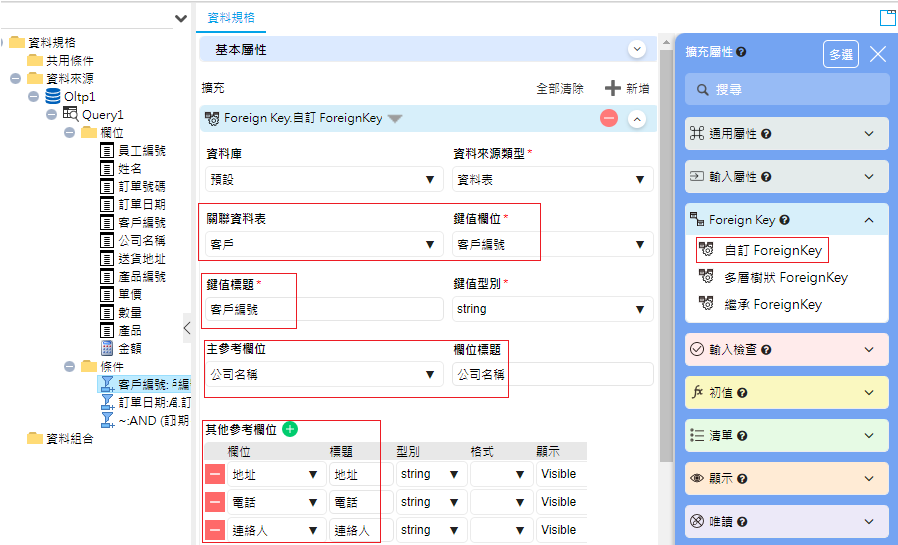This screenshot has height=545, width=898.
Task: Click the filter icon for 訂單日期 condition
Action: (107, 402)
